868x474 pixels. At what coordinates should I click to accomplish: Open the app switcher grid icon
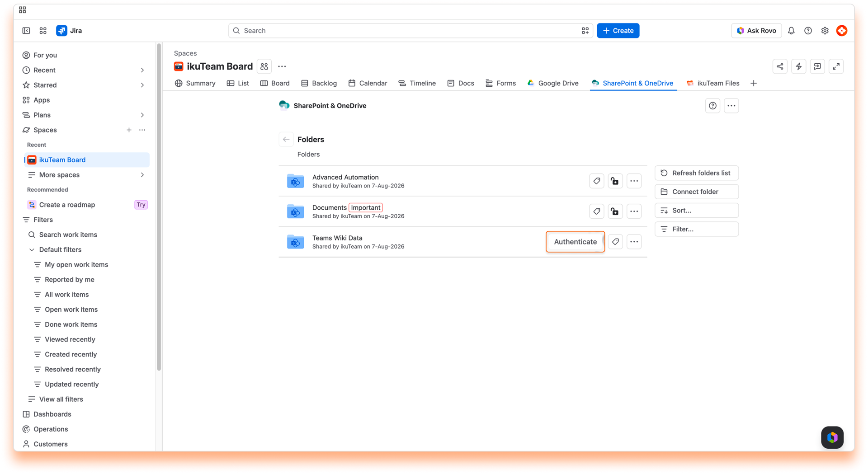point(43,31)
